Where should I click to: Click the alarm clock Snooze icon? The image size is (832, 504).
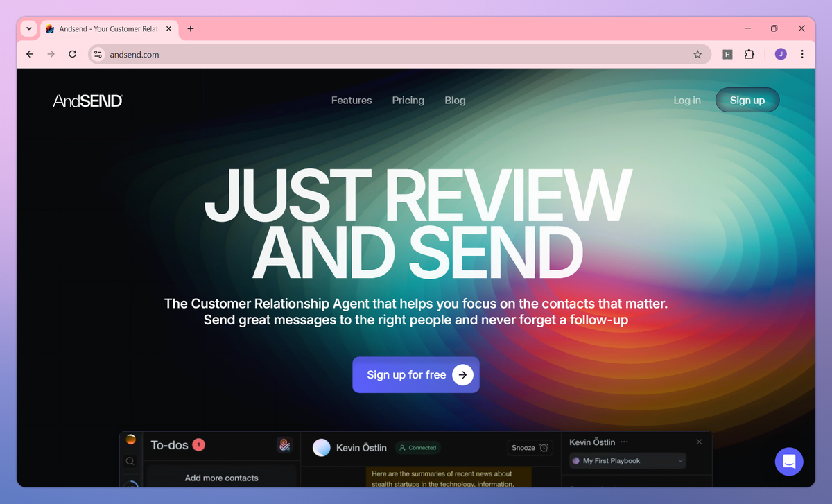544,448
